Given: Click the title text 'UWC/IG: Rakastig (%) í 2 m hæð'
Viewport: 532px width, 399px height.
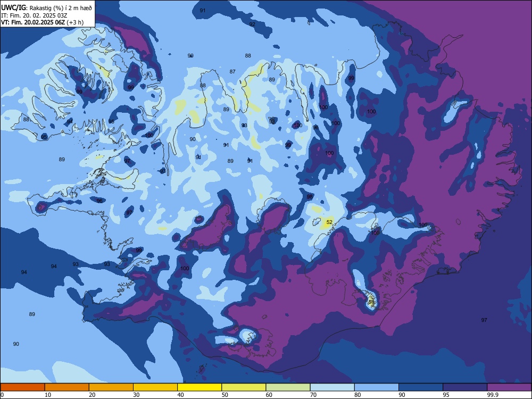Looking at the screenshot, I should click(x=46, y=8).
